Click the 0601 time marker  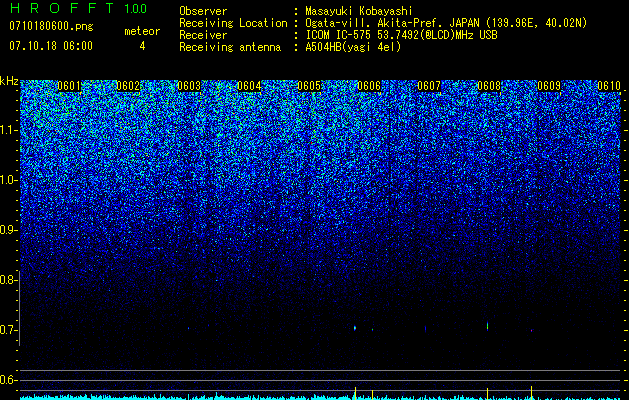point(69,86)
